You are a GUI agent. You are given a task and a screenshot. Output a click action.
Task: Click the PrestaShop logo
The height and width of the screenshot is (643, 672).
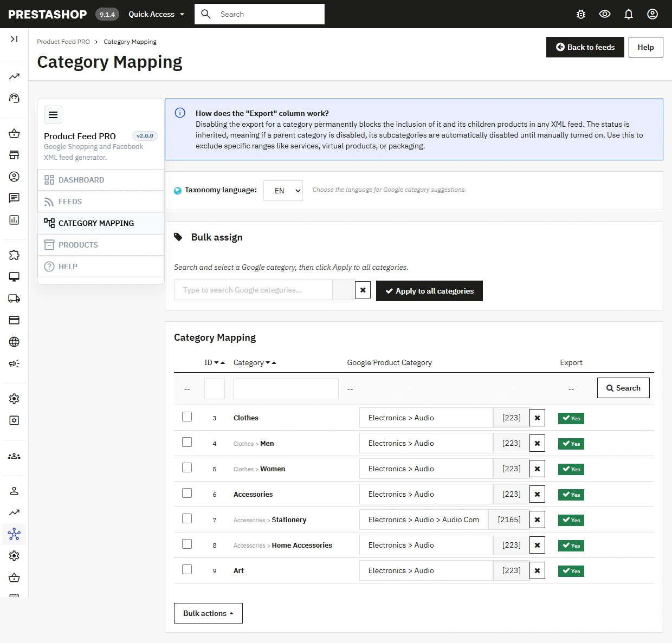(x=48, y=14)
